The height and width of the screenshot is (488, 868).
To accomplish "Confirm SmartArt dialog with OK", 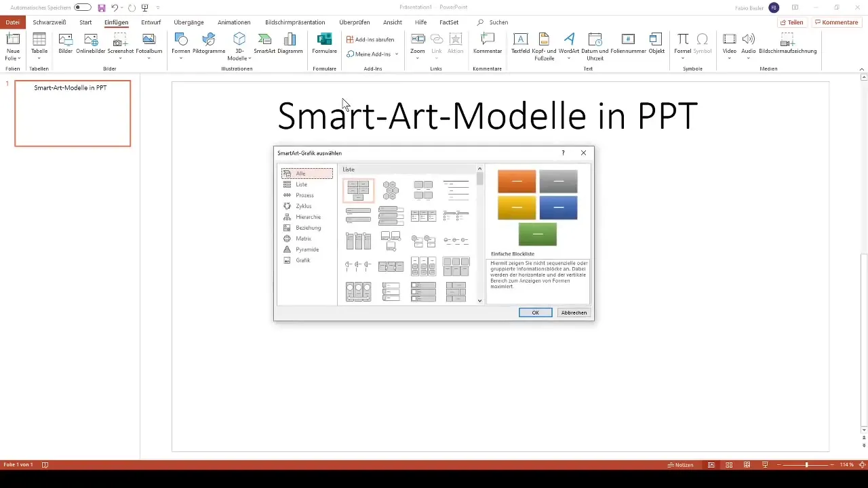I will (x=536, y=312).
